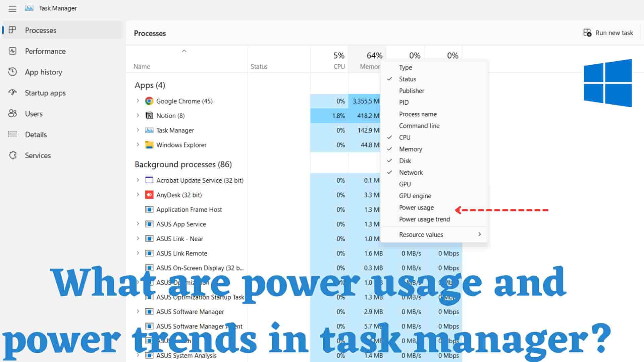Enable the PID column

434,103
